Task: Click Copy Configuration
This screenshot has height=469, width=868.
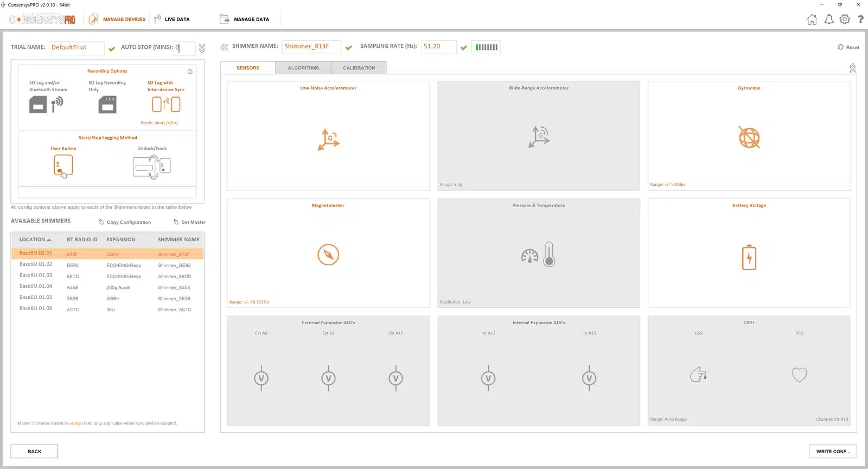Action: coord(125,222)
